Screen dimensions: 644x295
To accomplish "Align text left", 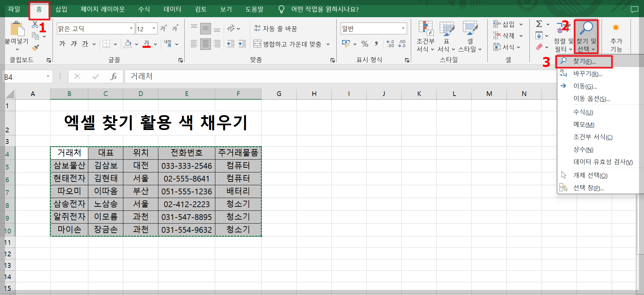I will (194, 44).
